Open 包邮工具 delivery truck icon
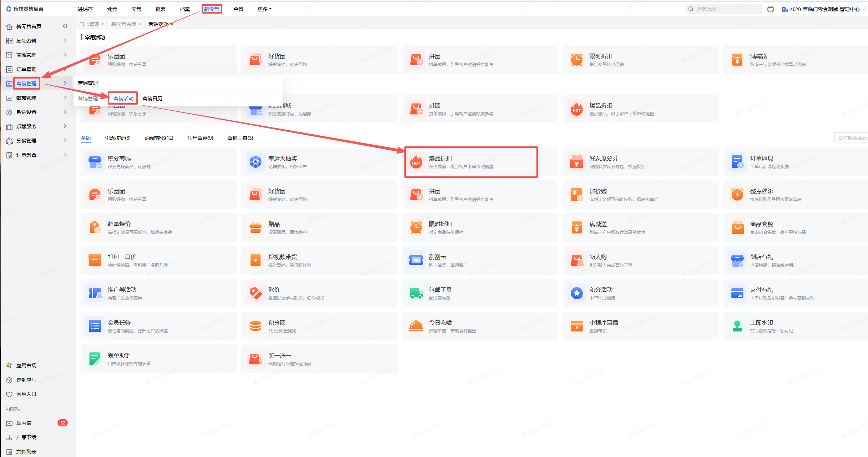The height and width of the screenshot is (457, 868). 416,293
